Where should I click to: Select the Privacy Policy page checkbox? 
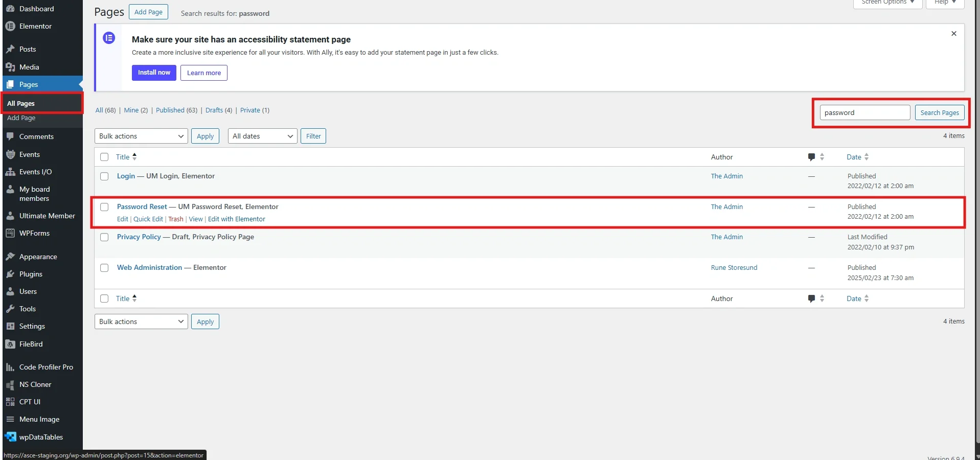click(x=104, y=237)
